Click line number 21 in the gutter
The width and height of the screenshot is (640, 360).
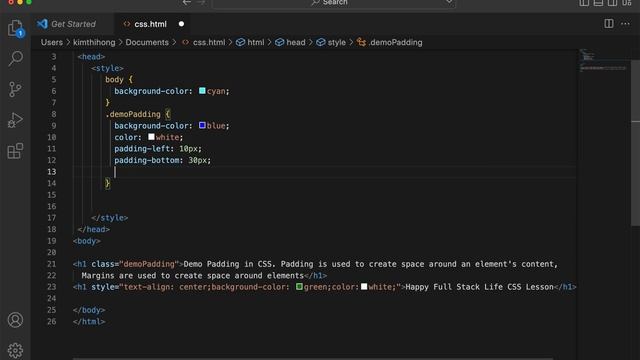pos(51,264)
